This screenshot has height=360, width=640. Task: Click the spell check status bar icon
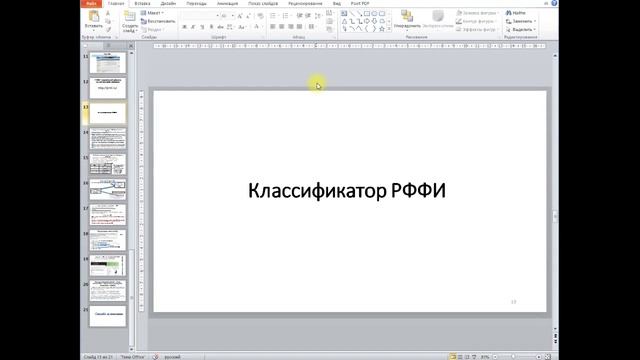[155, 357]
